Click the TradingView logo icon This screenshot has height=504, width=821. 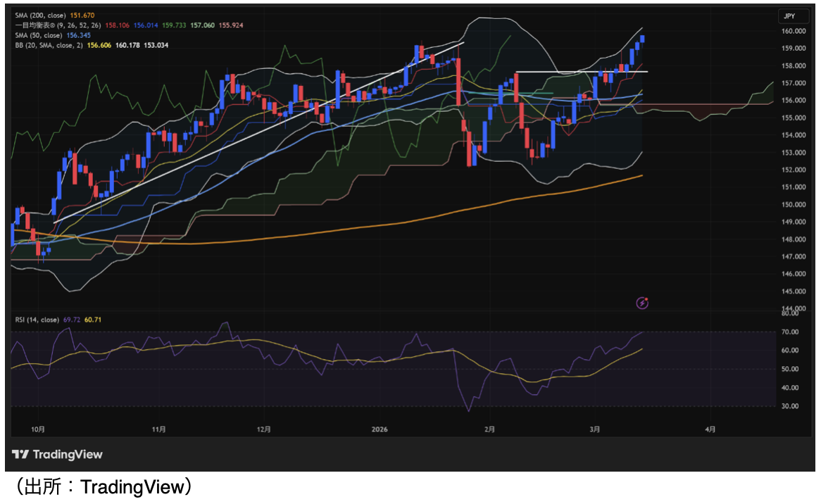[20, 455]
